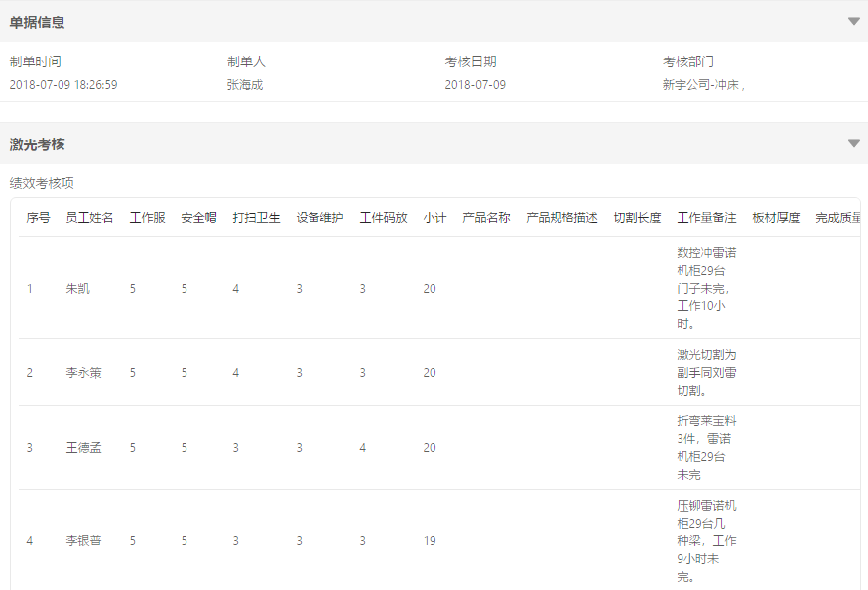Click the 制单人 value 张海成
Screen dimensions: 868x590
click(x=245, y=85)
